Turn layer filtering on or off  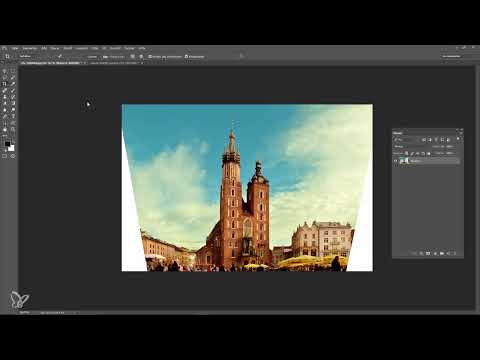click(x=458, y=139)
